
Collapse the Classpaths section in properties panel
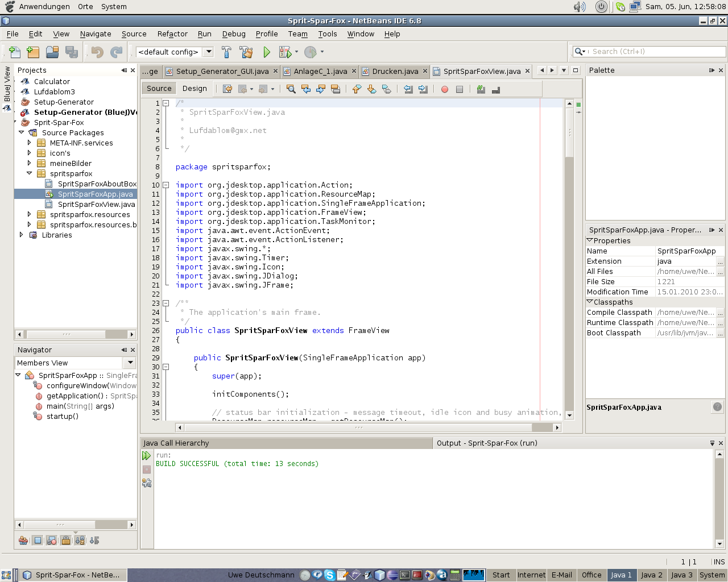click(590, 302)
